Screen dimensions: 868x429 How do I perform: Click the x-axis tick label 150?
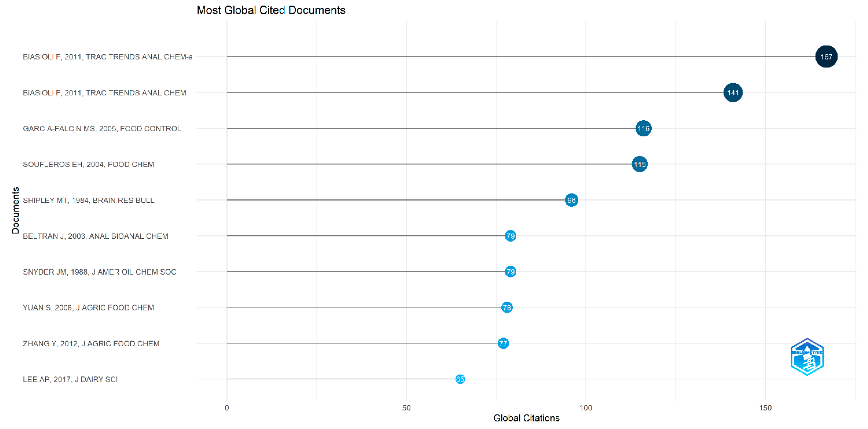(x=765, y=408)
